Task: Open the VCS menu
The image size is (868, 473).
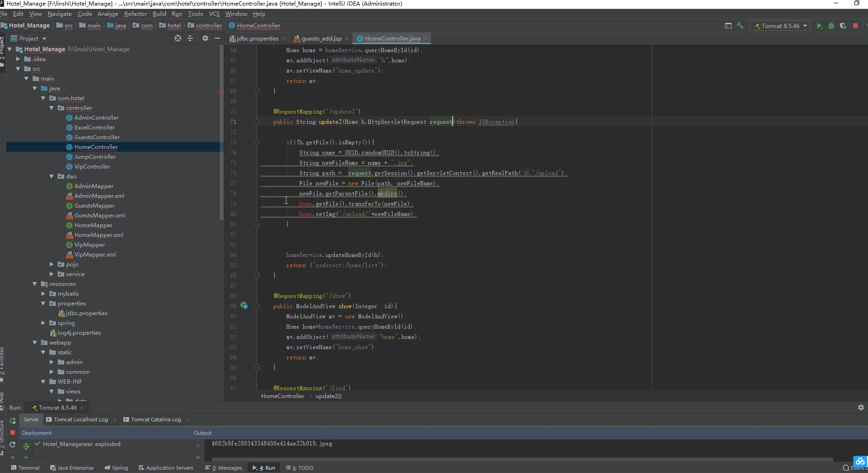Action: [x=214, y=14]
